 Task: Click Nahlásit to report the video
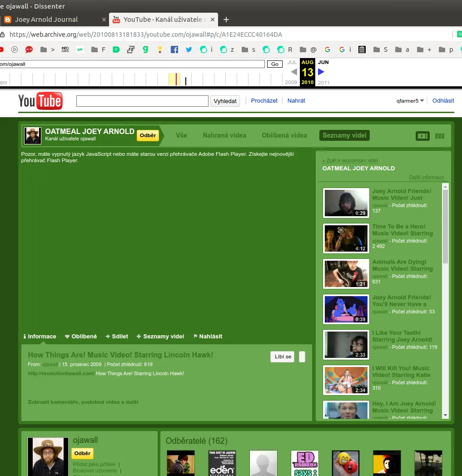tap(208, 337)
